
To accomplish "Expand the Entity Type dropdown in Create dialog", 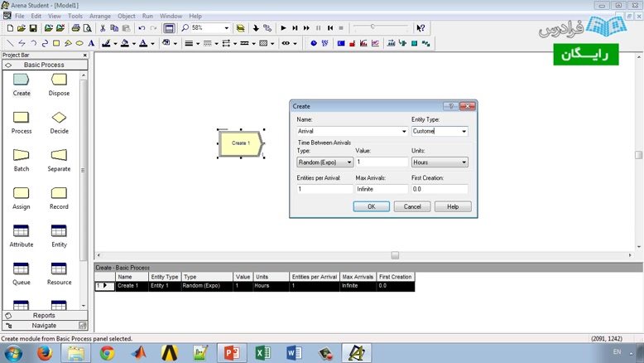I will [464, 131].
